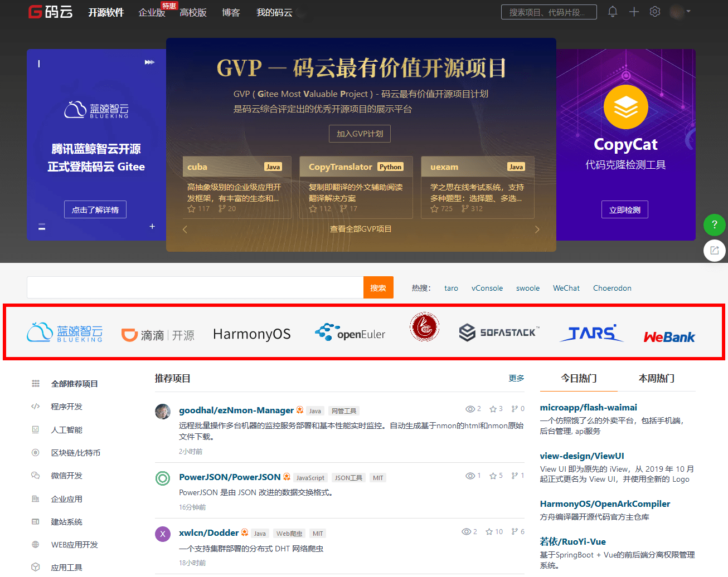Go to previous GVP project with left chevron
Screen dimensions: 728x577
click(185, 229)
